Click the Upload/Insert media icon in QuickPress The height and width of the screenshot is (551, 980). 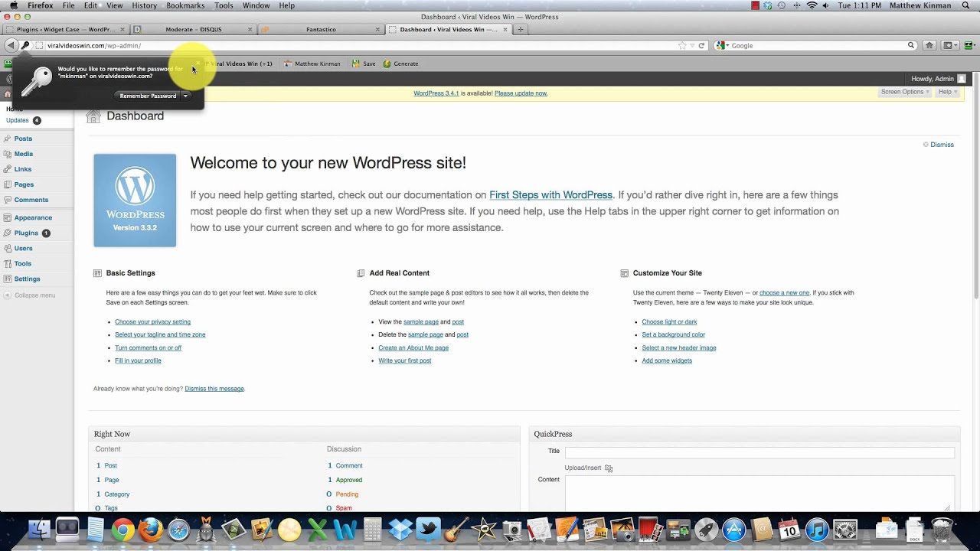pyautogui.click(x=609, y=468)
